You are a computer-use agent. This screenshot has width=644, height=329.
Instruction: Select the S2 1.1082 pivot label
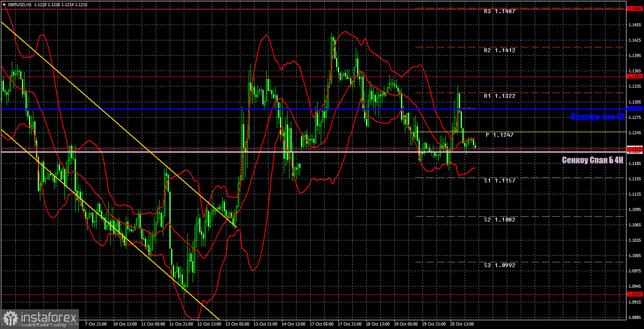499,219
